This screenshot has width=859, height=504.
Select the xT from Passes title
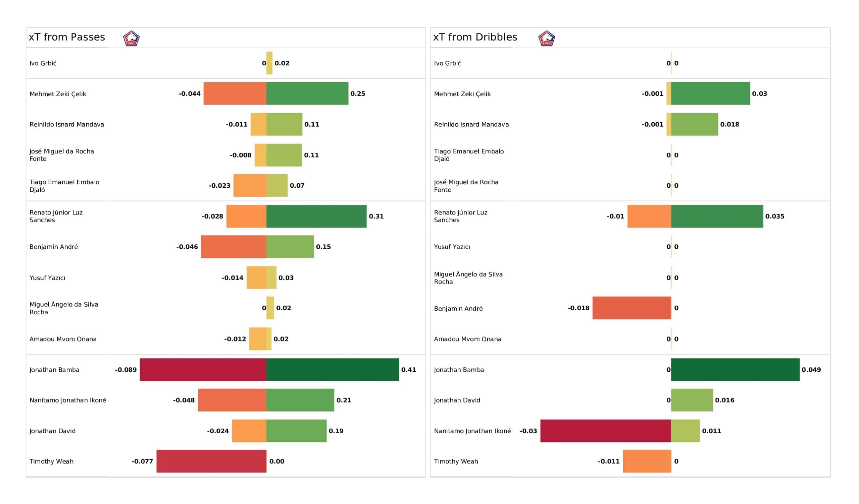tap(67, 37)
